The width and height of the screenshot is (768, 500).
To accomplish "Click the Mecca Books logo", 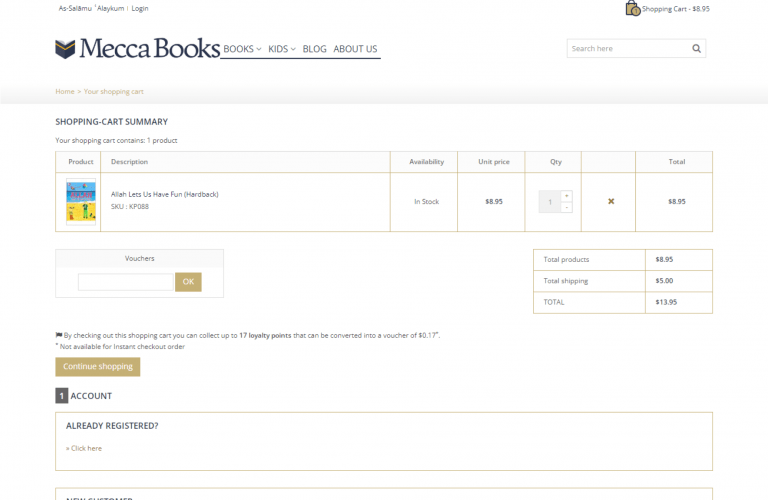I will click(x=138, y=48).
